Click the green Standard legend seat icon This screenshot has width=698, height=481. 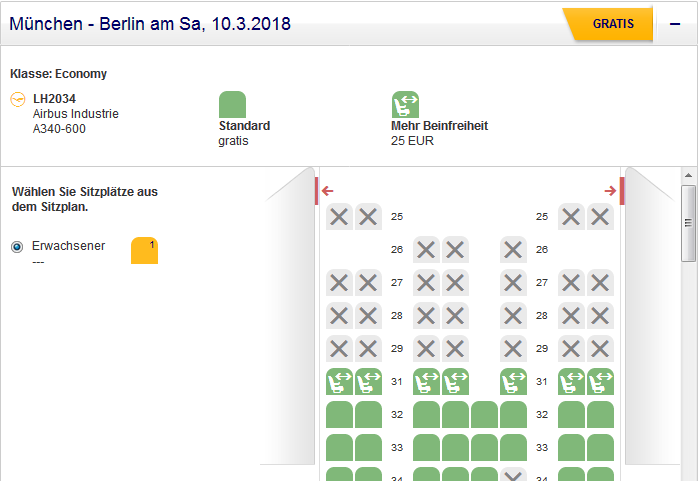[x=232, y=104]
